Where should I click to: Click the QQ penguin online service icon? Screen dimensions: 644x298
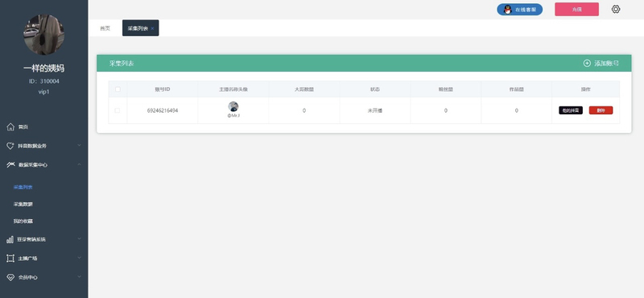tap(508, 10)
